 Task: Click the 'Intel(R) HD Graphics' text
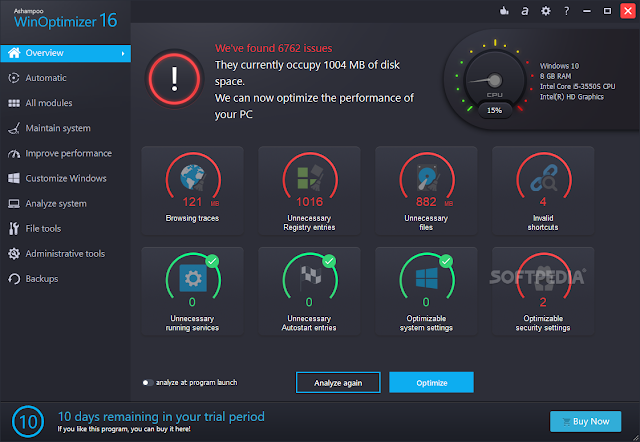point(572,97)
